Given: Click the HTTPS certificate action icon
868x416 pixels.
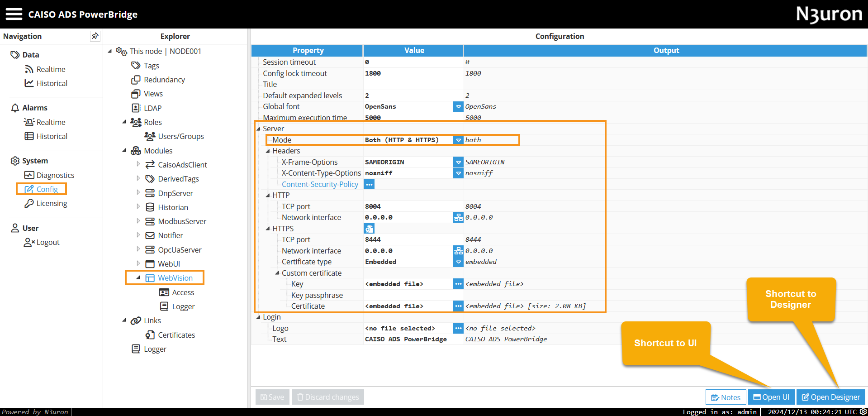Looking at the screenshot, I should click(x=369, y=229).
